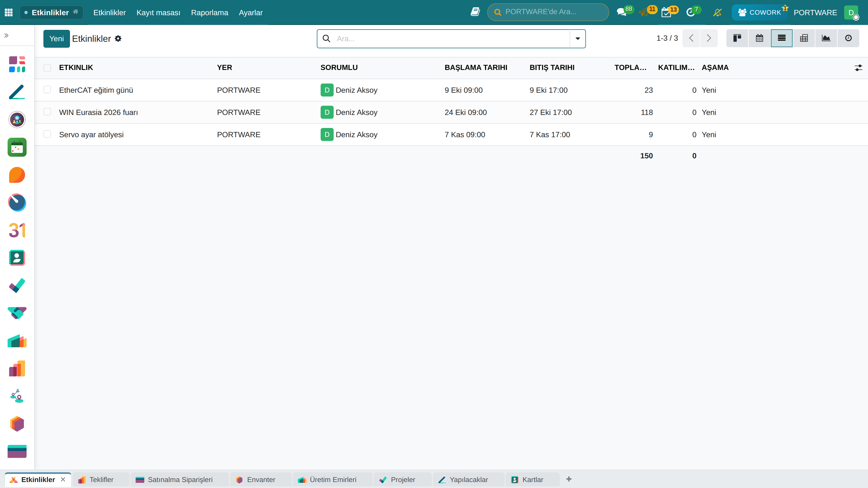The height and width of the screenshot is (488, 868).
Task: Switch to Activity clock view
Action: 848,38
